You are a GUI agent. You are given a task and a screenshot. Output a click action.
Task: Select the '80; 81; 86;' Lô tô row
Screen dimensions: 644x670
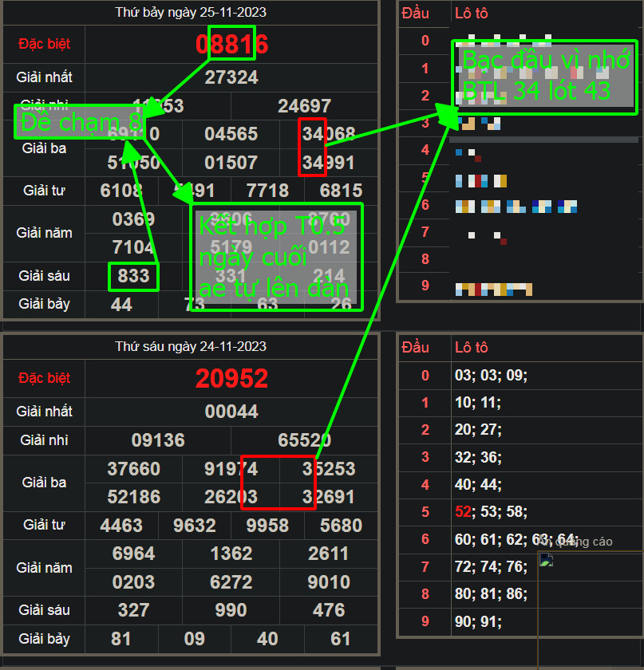tap(490, 594)
